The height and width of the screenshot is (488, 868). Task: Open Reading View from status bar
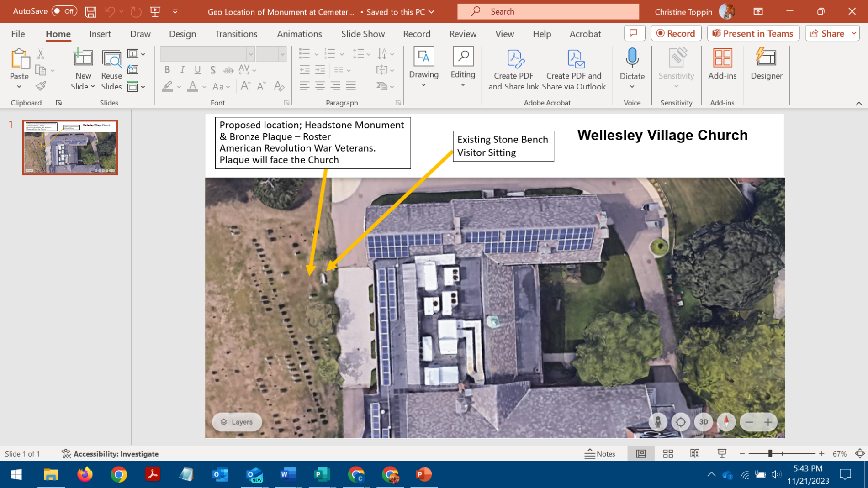coord(695,453)
